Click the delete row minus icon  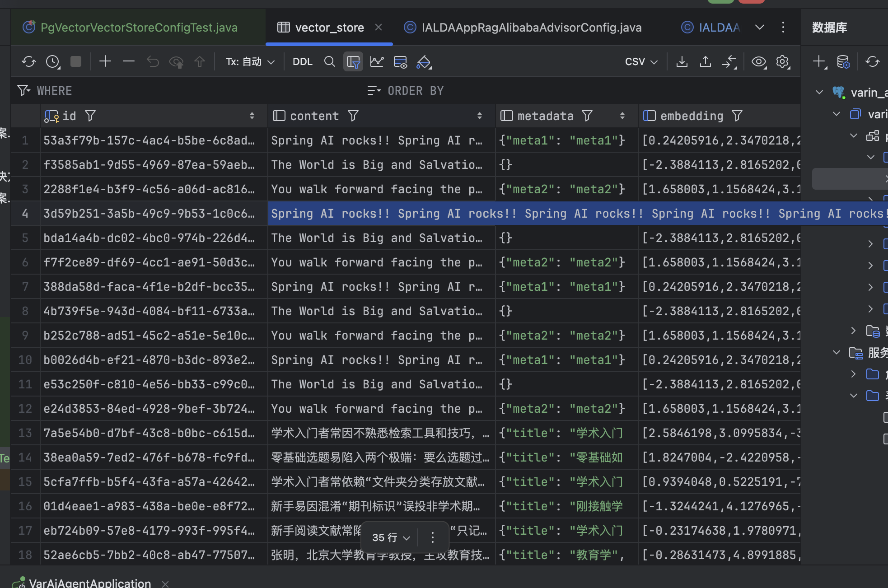(129, 61)
